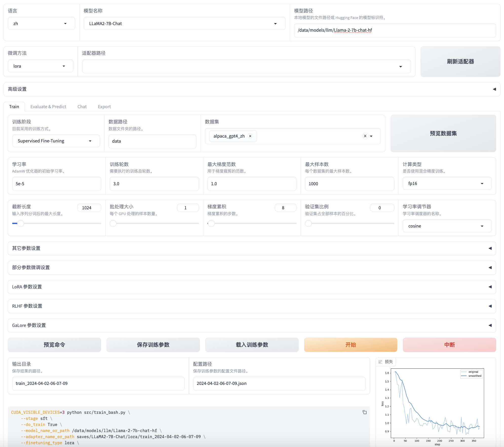
Task: Open the cosine scheduler dropdown
Action: coord(447,226)
